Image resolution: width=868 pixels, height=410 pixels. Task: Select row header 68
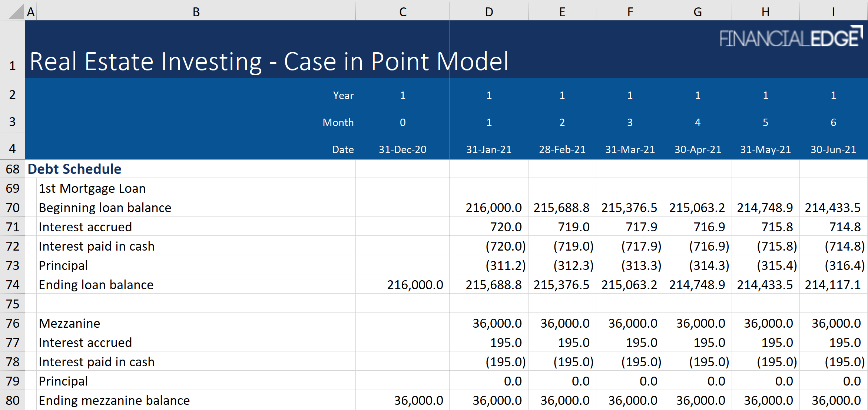[x=12, y=169]
